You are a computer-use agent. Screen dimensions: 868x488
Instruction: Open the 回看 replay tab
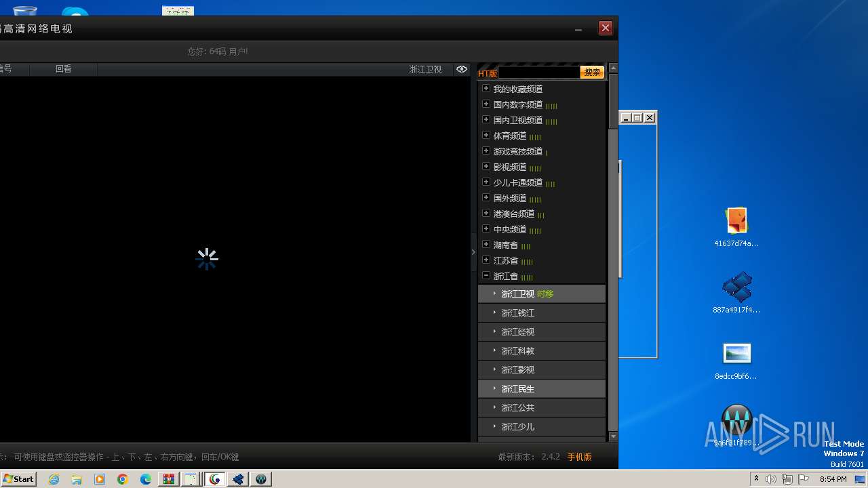(64, 69)
